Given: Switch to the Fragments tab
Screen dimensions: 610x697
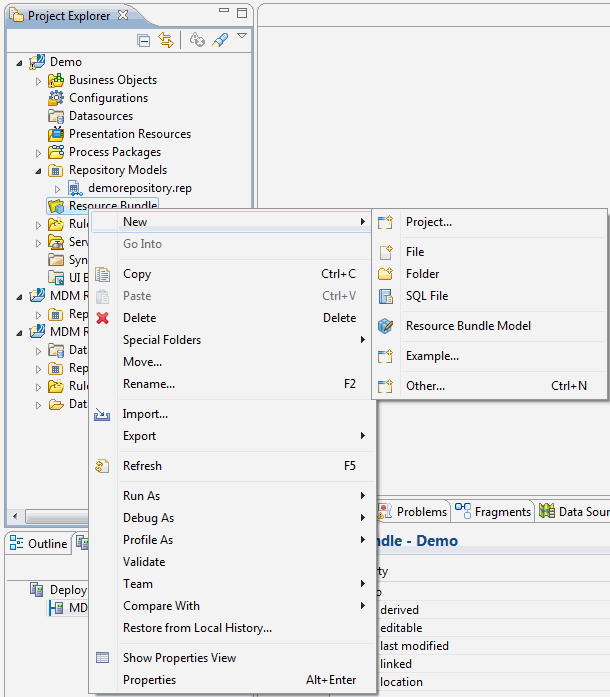Looking at the screenshot, I should coord(493,512).
